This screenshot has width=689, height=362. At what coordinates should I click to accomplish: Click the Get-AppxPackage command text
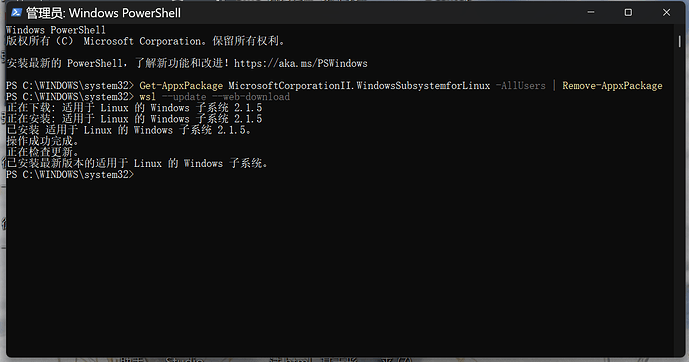pyautogui.click(x=181, y=86)
